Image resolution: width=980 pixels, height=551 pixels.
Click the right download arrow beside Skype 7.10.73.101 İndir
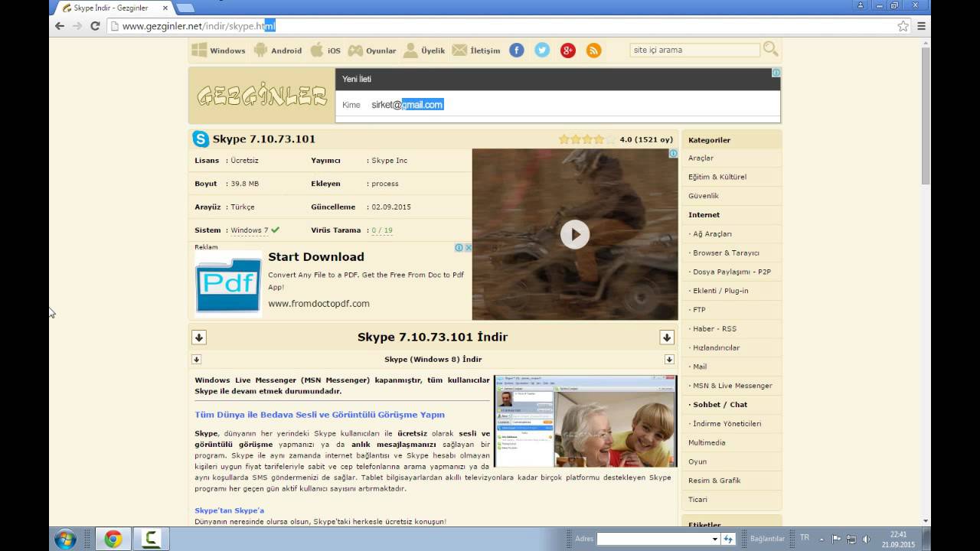coord(667,337)
